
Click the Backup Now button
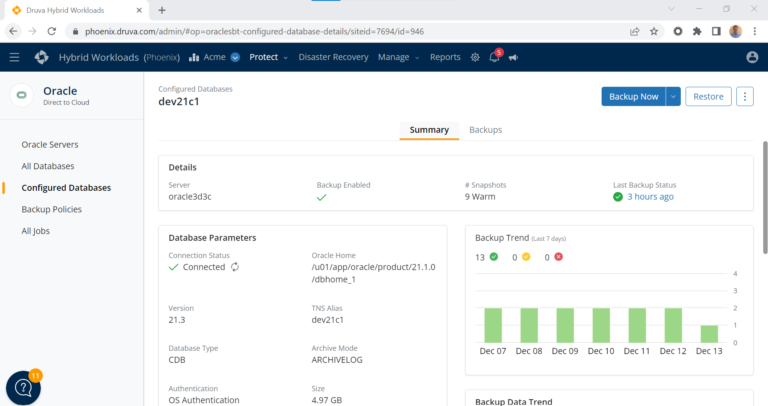click(633, 96)
